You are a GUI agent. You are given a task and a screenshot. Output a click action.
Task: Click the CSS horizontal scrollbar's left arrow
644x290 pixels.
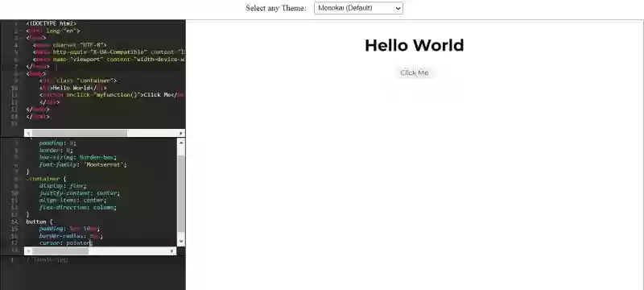(x=28, y=251)
